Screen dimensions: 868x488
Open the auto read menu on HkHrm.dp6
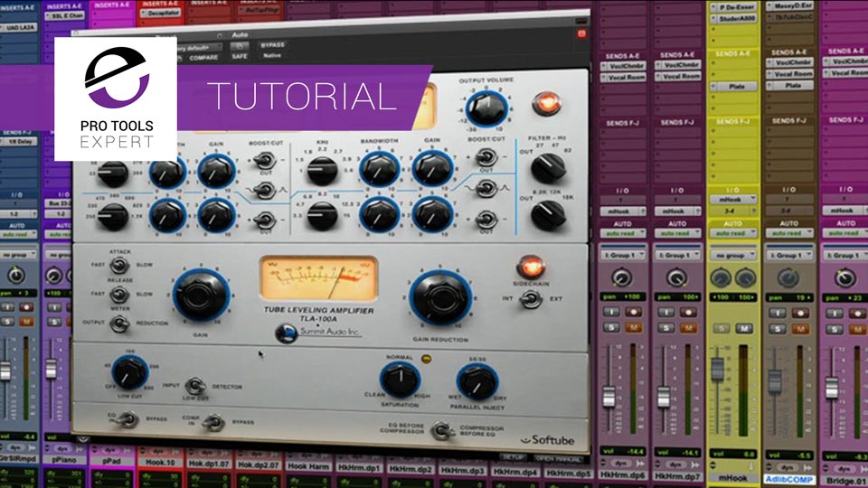tap(623, 233)
